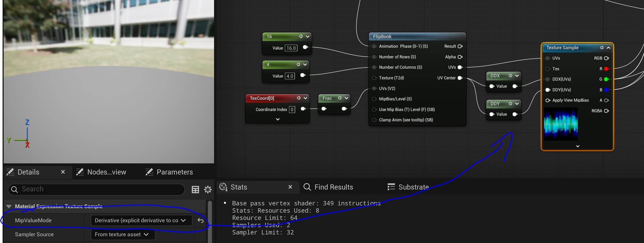Screen dimensions: 644x243
Task: Click the Stats tab icon
Action: click(223, 187)
